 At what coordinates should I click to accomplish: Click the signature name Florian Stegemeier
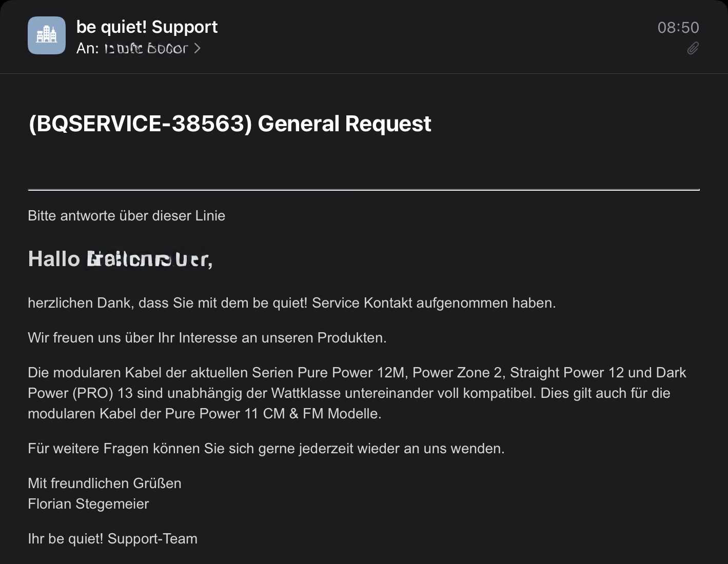[x=88, y=504]
